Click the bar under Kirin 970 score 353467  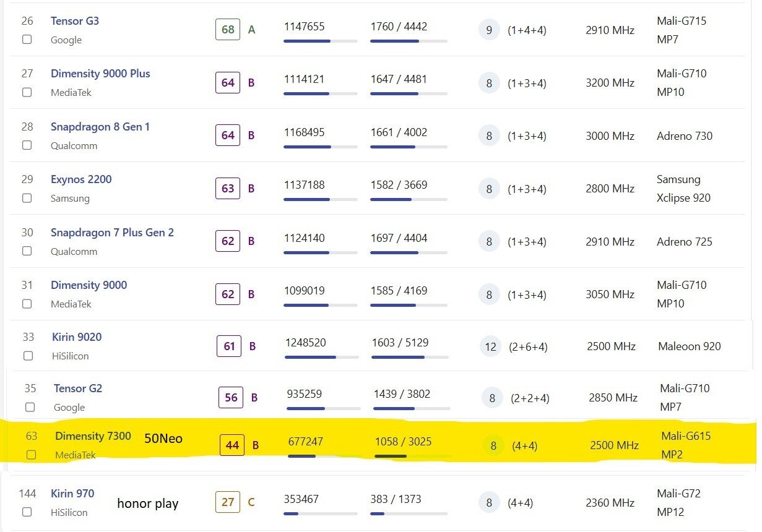[321, 513]
